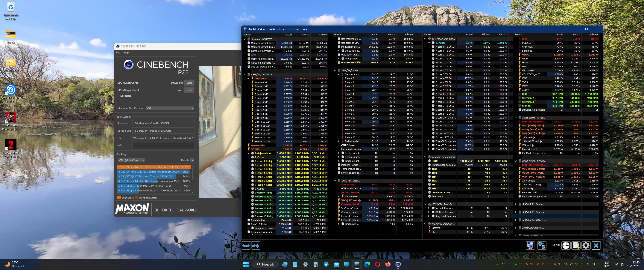Open HWiNFO system summary monitor icon
The image size is (644, 270).
coord(530,245)
